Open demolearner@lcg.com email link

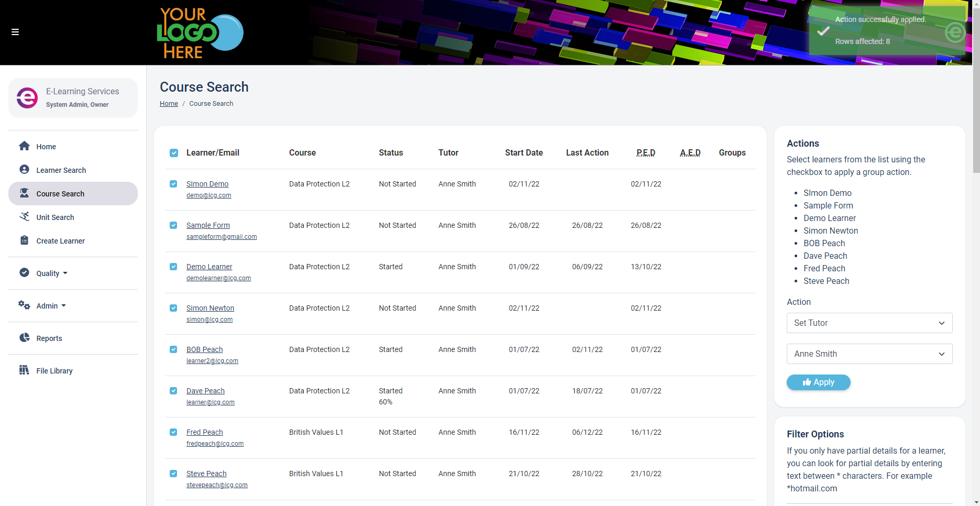[x=218, y=278]
